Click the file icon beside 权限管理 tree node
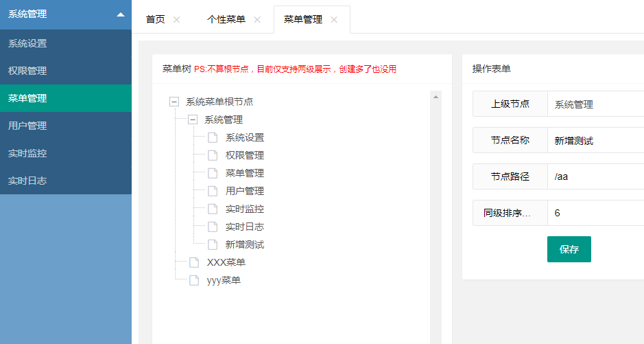Viewport: 644px width, 344px height. tap(213, 155)
